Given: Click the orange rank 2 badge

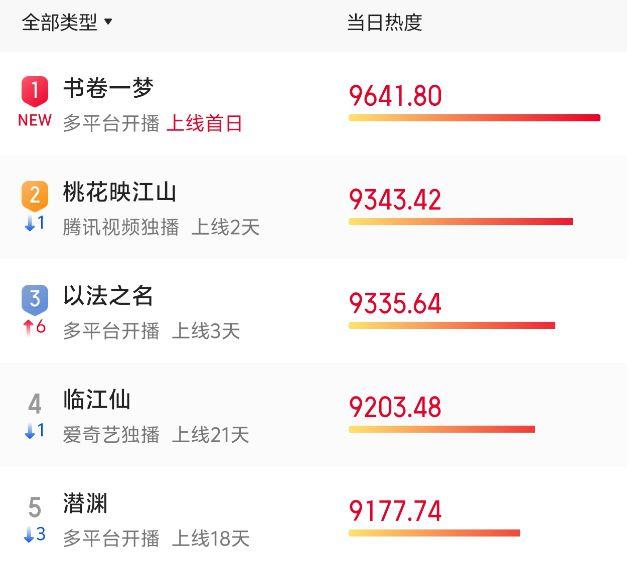Looking at the screenshot, I should pos(35,196).
